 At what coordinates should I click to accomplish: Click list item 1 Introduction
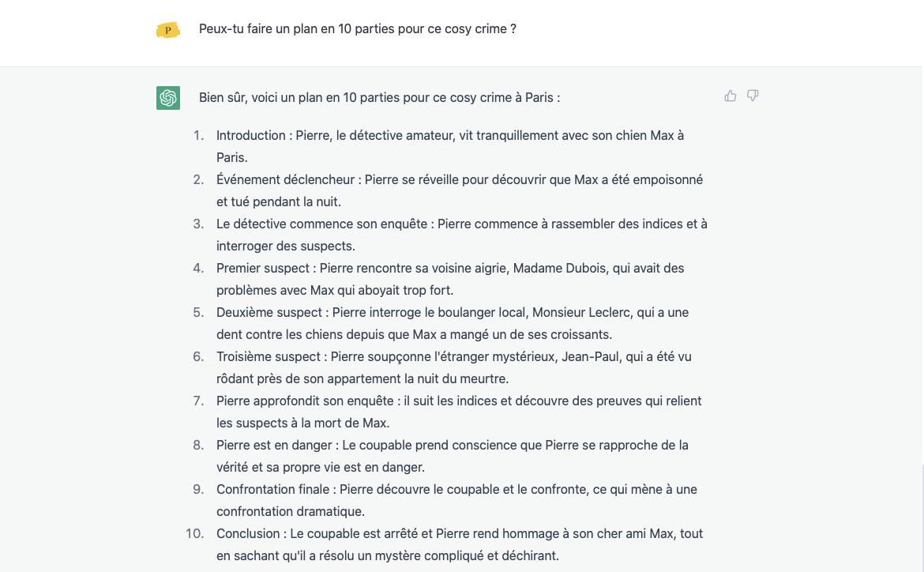coord(450,146)
